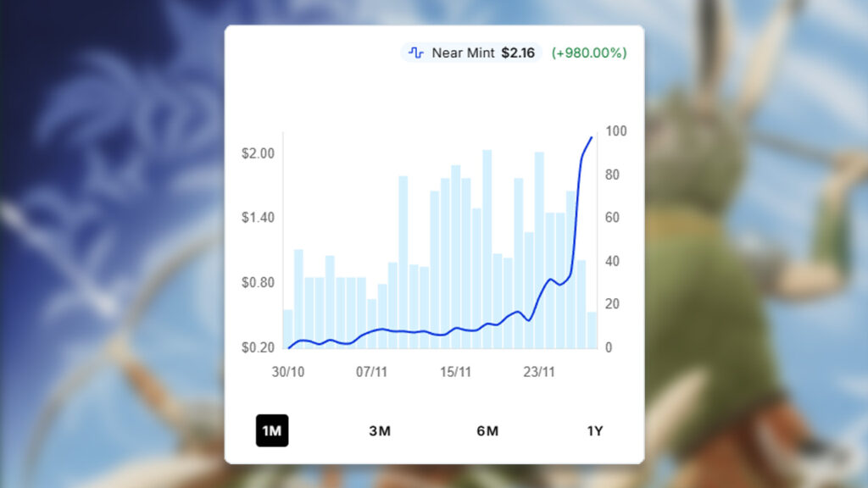Click the 30/10 date axis label
Screen dimensions: 868x488
pyautogui.click(x=288, y=372)
